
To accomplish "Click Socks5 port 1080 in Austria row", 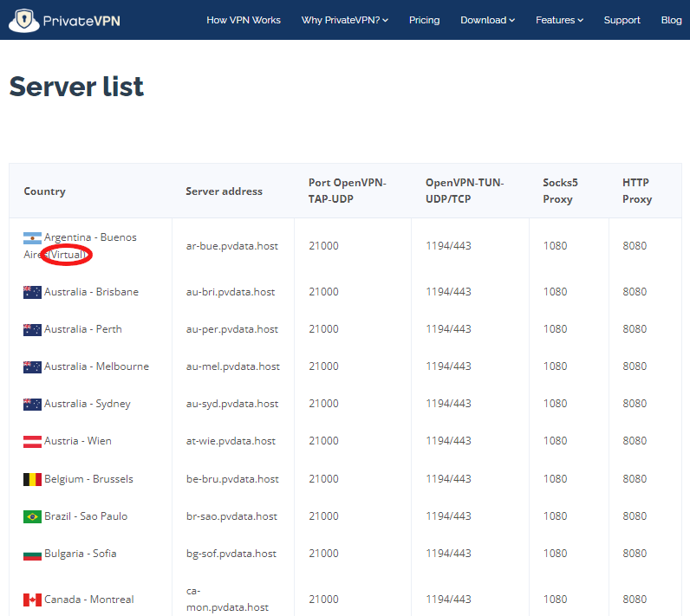I will (555, 441).
